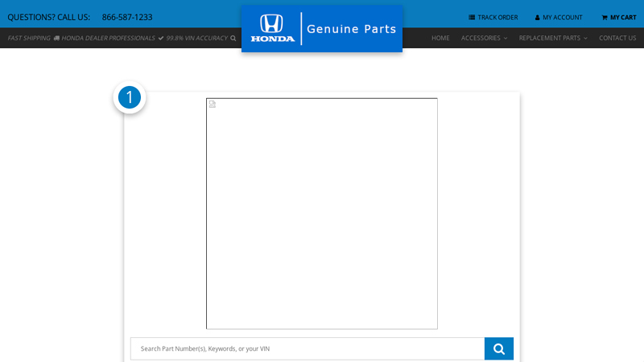Click the shopping cart icon

(x=605, y=17)
